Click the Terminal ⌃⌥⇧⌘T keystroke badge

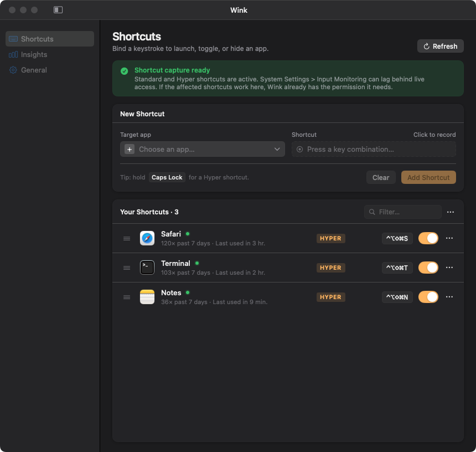(397, 268)
